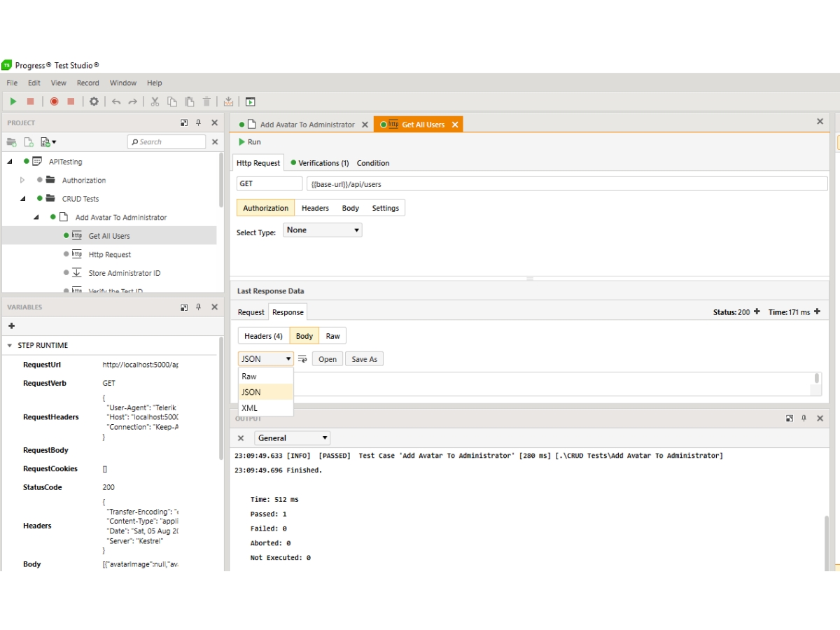
Task: Expand the Authorization folder
Action: point(22,180)
